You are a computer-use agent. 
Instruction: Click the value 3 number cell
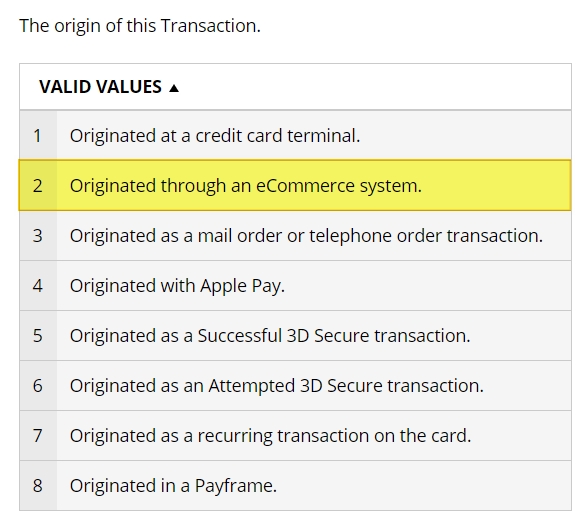(x=38, y=236)
